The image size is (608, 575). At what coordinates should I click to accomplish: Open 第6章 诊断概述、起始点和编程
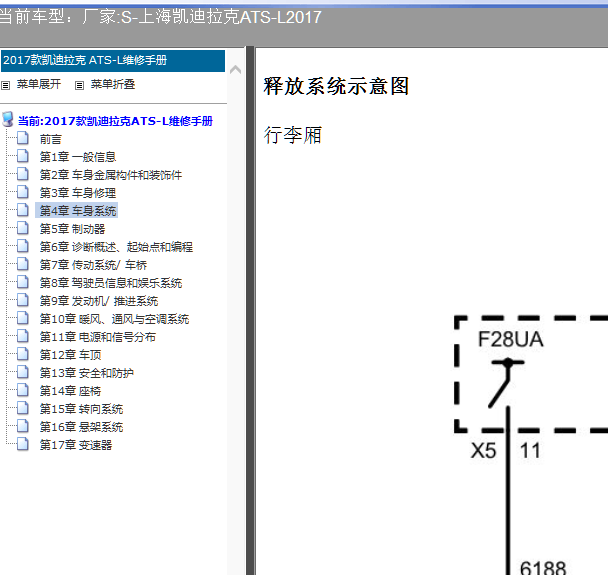116,247
